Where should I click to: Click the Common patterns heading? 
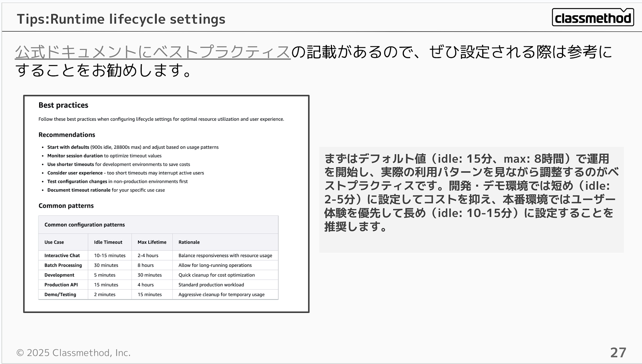pos(66,206)
